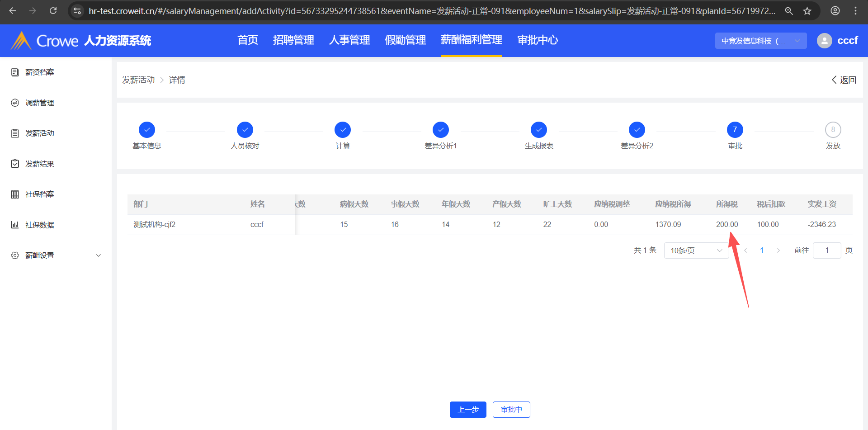Viewport: 868px width, 430px height.
Task: Open the 中竞发信息科技 company selector
Action: 760,41
